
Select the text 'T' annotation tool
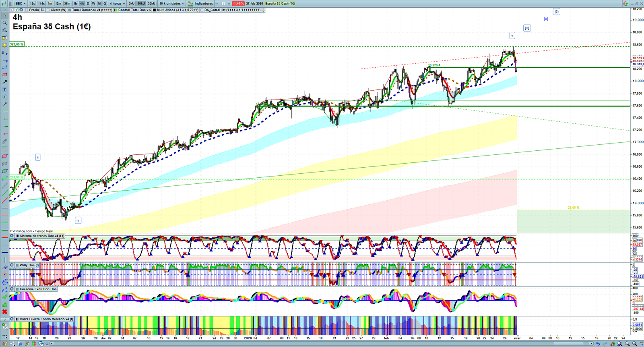point(4,89)
